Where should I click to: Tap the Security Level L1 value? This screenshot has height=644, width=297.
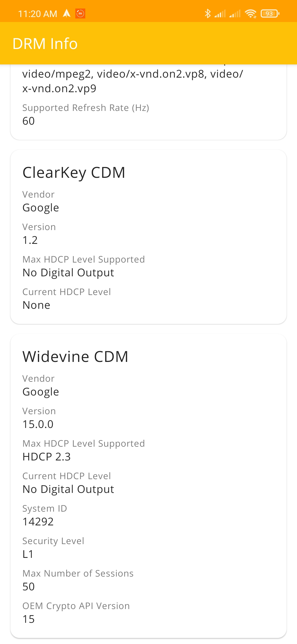tap(28, 554)
